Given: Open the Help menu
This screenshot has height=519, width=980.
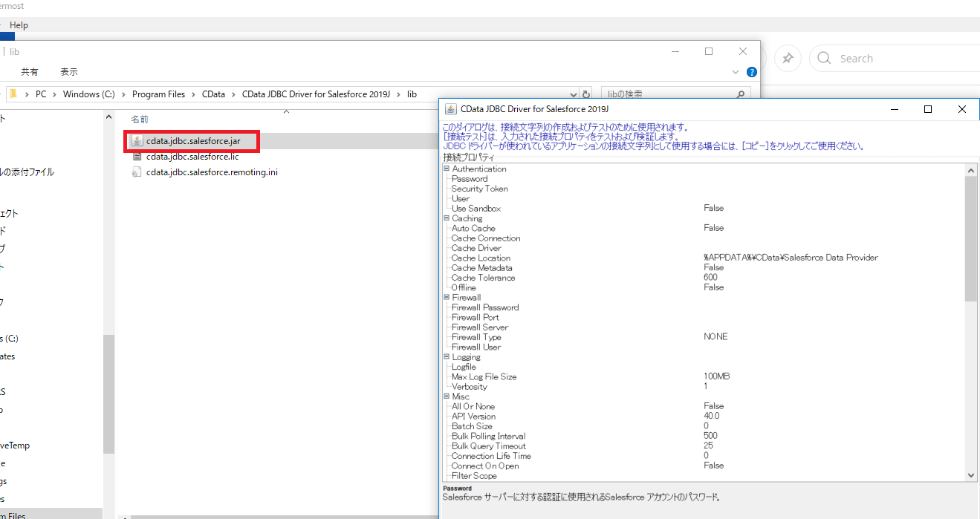Looking at the screenshot, I should coord(19,25).
